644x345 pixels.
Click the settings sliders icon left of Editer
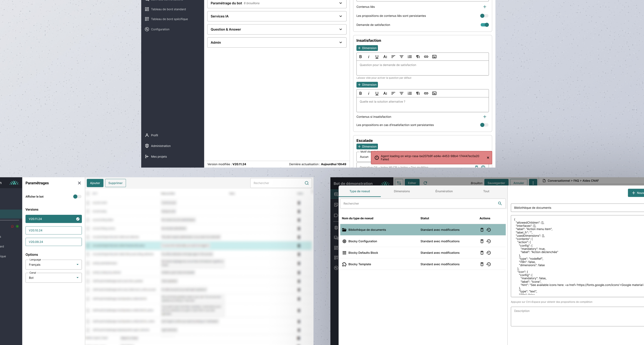click(399, 183)
